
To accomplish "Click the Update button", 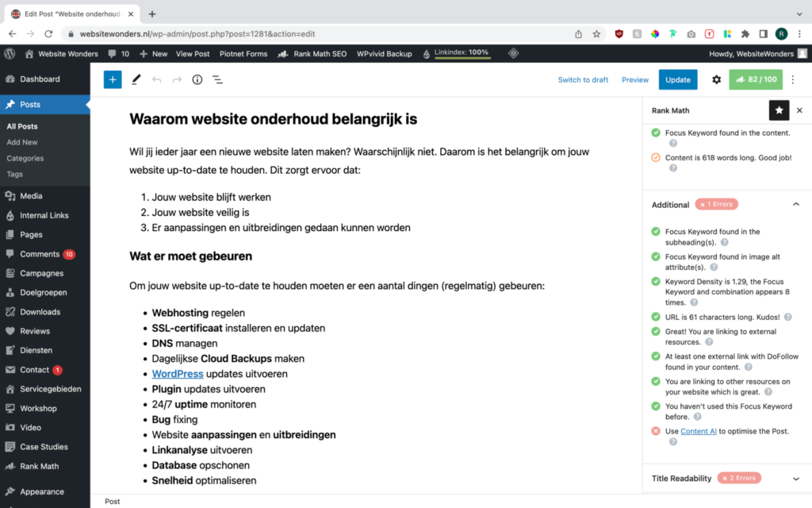I will [678, 79].
